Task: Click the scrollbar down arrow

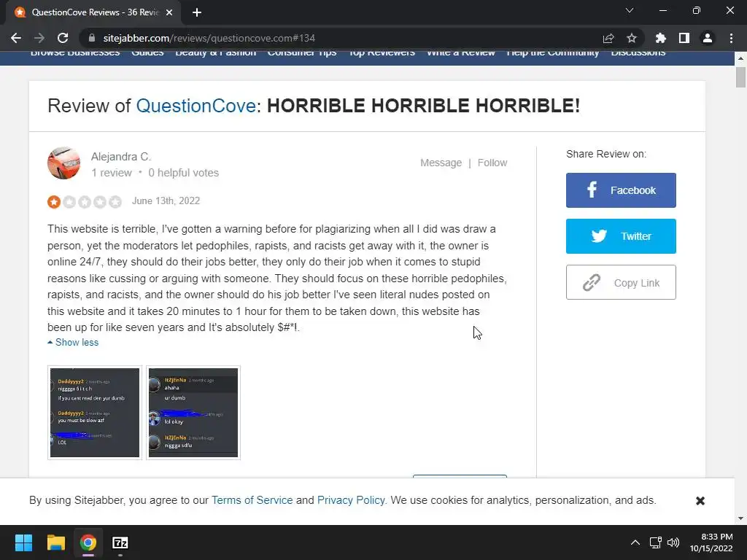Action: [740, 518]
